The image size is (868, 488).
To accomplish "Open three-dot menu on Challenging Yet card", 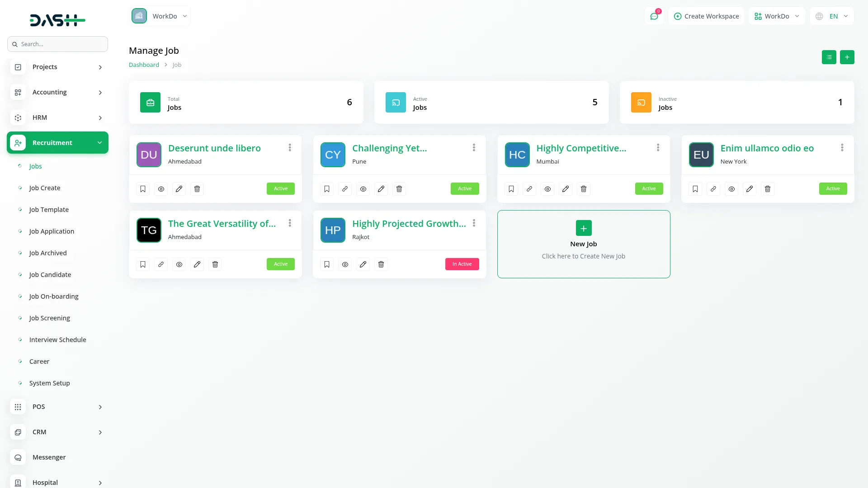I will point(474,148).
